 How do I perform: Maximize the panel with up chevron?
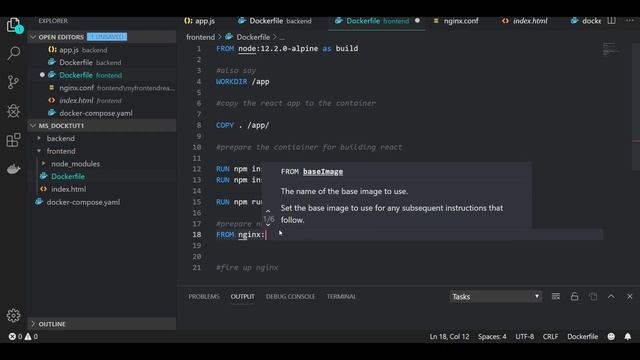pos(611,297)
